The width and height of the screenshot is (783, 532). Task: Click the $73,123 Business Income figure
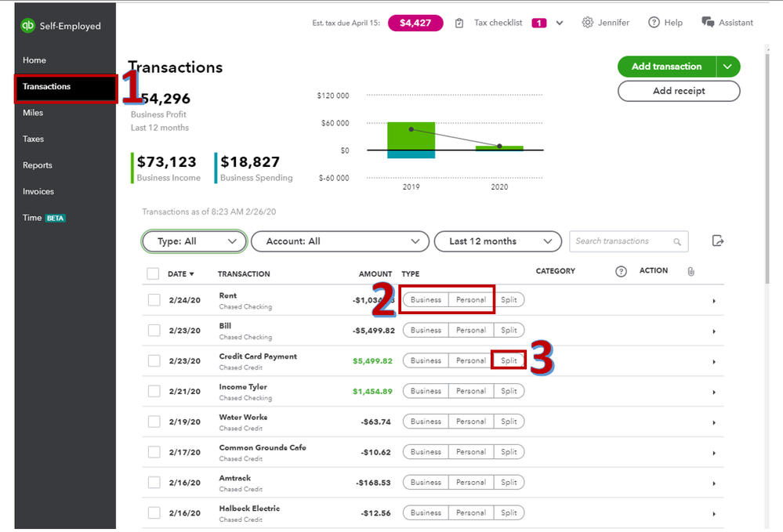point(167,162)
